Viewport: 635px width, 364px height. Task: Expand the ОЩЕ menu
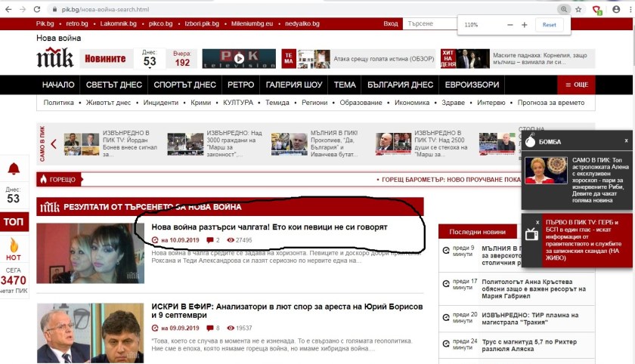[576, 85]
